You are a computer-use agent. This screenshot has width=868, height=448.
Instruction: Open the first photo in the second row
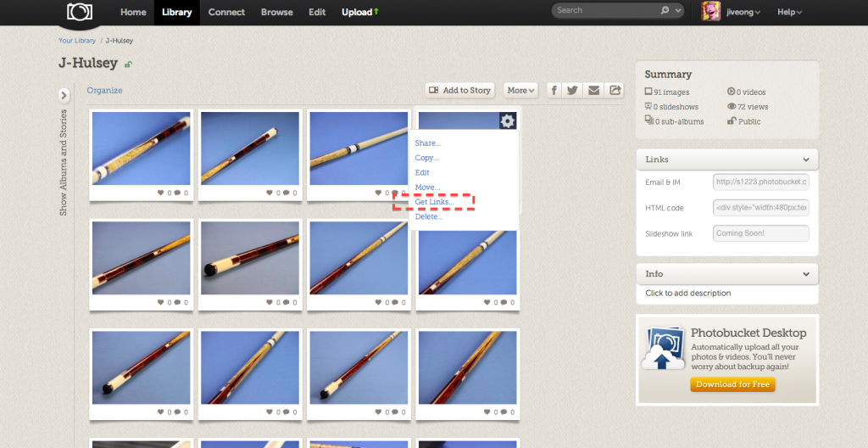142,258
